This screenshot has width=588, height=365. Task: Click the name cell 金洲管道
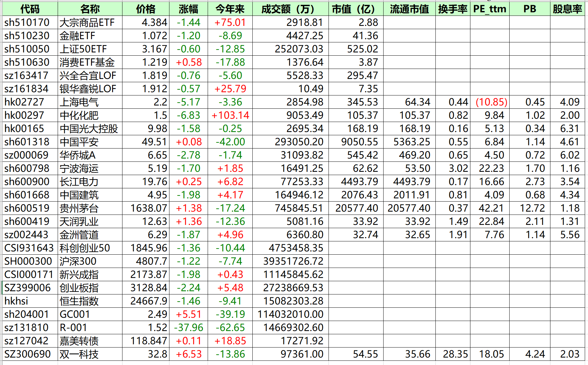pyautogui.click(x=90, y=235)
